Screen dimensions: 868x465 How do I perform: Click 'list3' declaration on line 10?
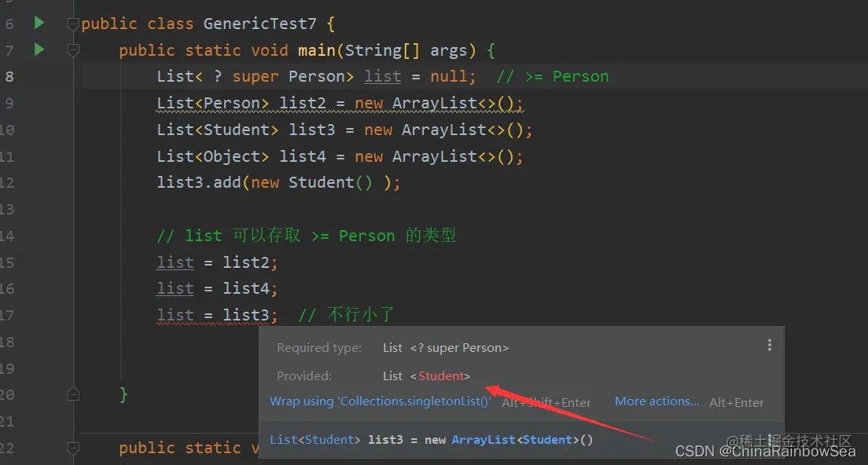311,130
